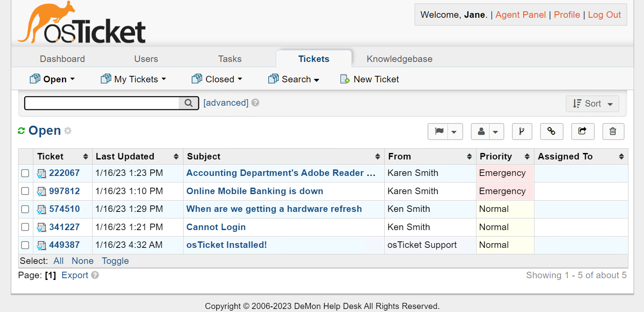The height and width of the screenshot is (312, 644).
Task: Open Accounting Department's Adobe Reader ticket
Action: pos(281,173)
